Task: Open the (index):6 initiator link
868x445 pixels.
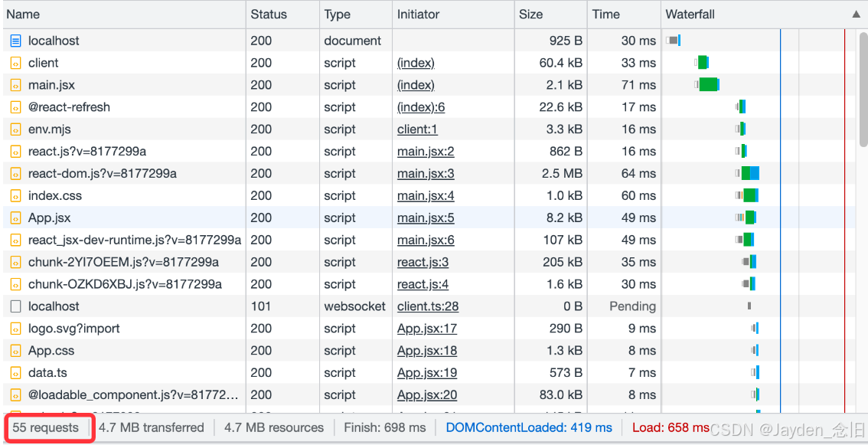Action: point(421,107)
